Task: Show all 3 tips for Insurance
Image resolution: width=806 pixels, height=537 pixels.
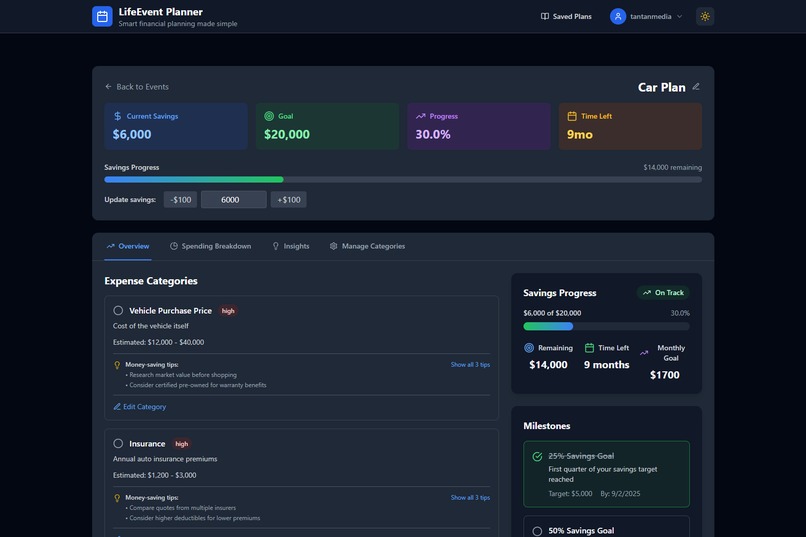Action: click(470, 497)
